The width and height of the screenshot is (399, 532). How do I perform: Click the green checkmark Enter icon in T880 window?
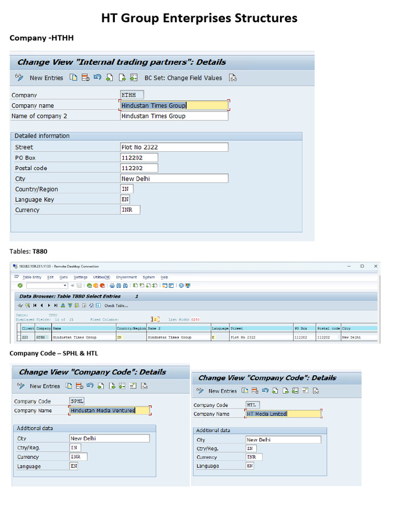coord(20,285)
